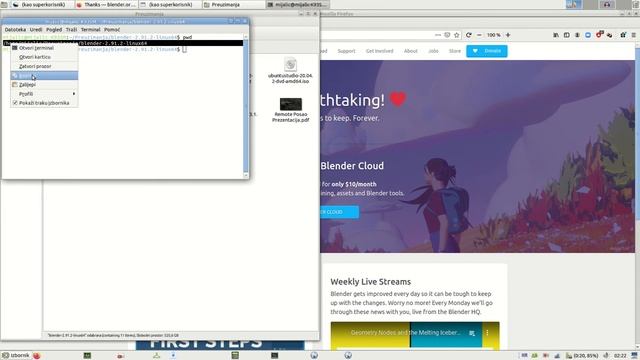Choose Zalijepi from context menu

click(x=44, y=84)
